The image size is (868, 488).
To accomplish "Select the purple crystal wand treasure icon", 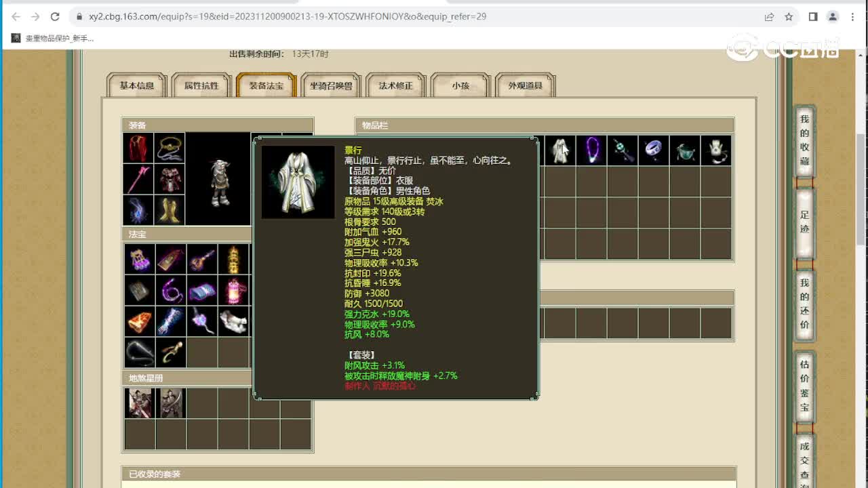I will [202, 321].
